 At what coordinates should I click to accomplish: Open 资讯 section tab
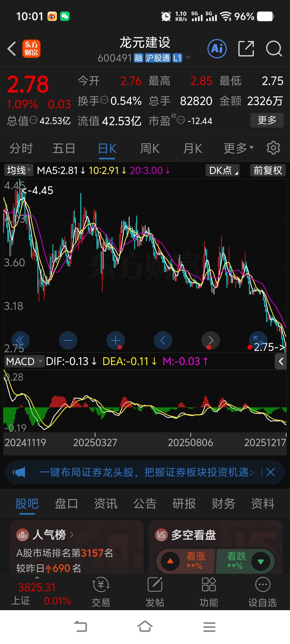[x=106, y=503]
